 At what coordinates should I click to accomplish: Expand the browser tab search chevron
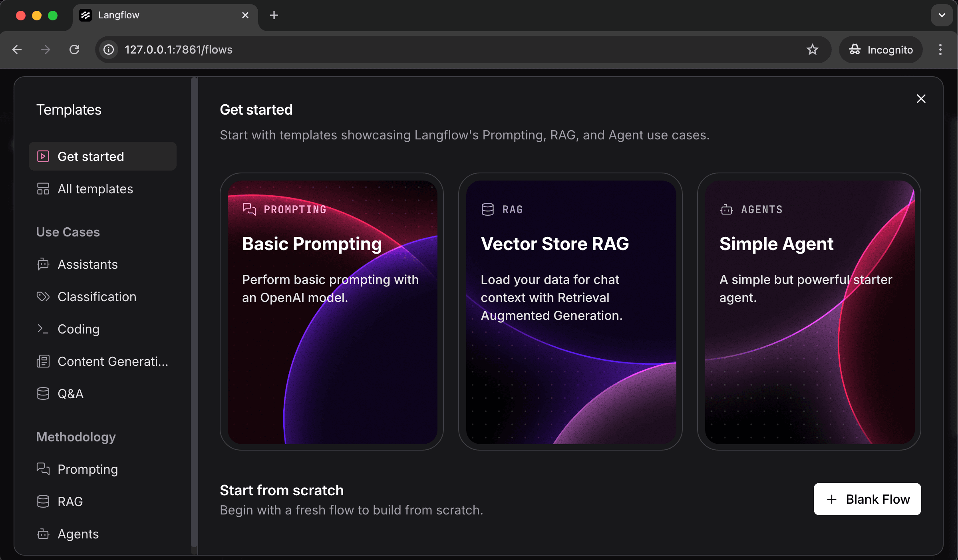pos(942,15)
